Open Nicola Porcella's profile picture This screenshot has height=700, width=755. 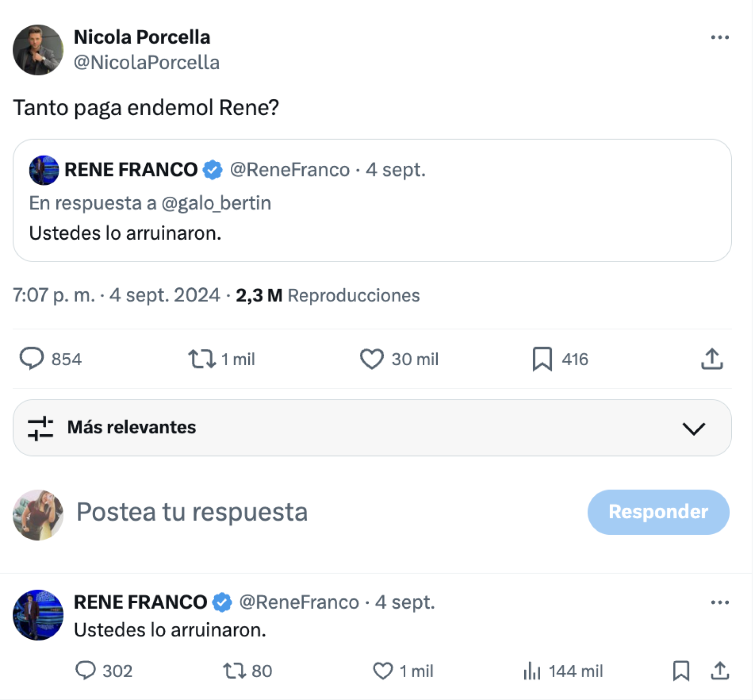(x=38, y=50)
